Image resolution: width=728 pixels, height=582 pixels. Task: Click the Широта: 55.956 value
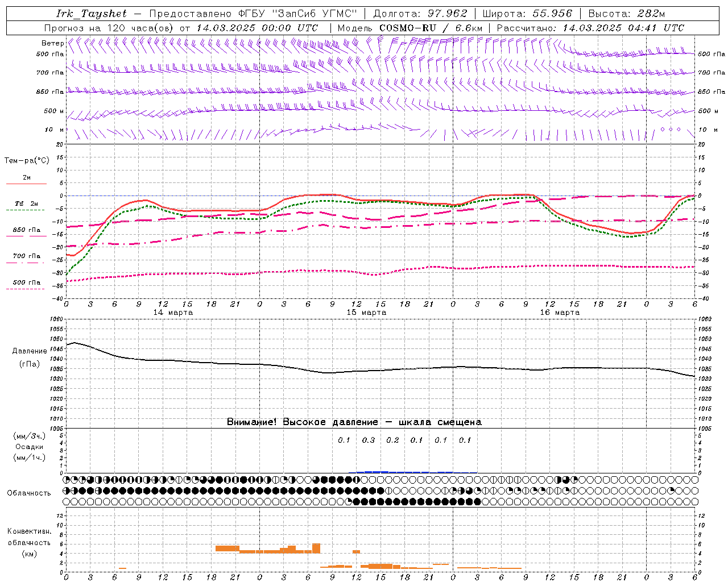(527, 14)
